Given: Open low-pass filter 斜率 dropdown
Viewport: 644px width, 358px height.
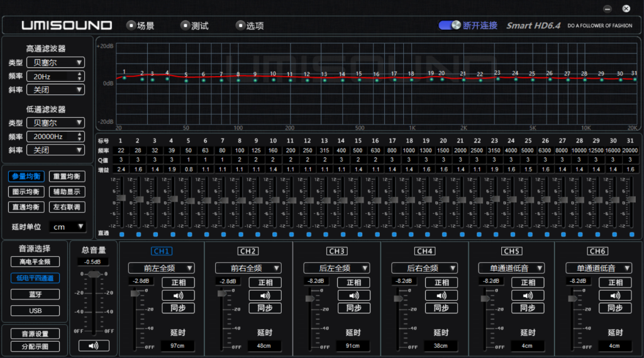Looking at the screenshot, I should pos(55,150).
